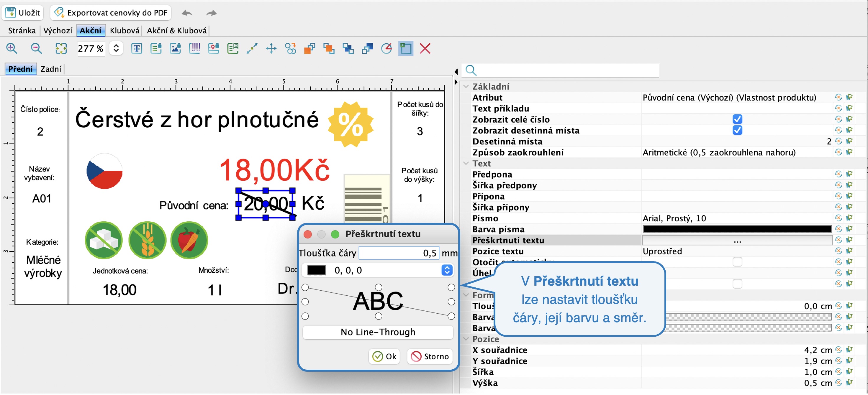Open the Klubová tab
Image resolution: width=868 pixels, height=395 pixels.
pos(124,31)
